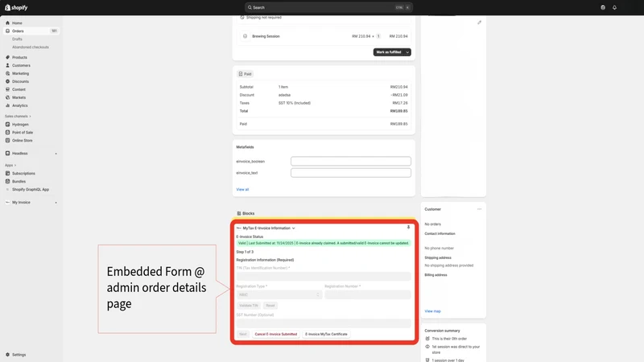Expand the Sales channels section
The height and width of the screenshot is (362, 644).
[x=18, y=116]
